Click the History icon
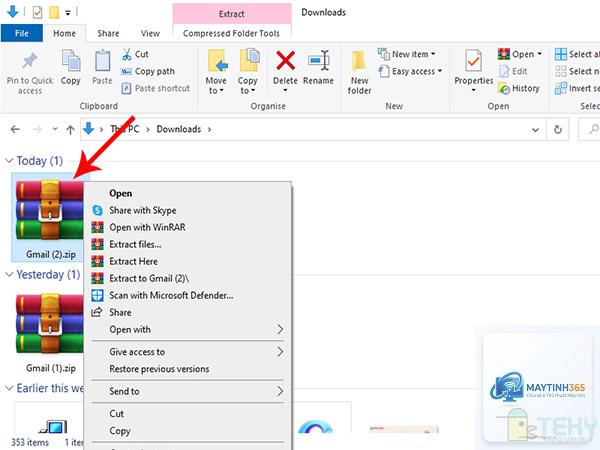Screen dimensions: 600x450 click(504, 88)
